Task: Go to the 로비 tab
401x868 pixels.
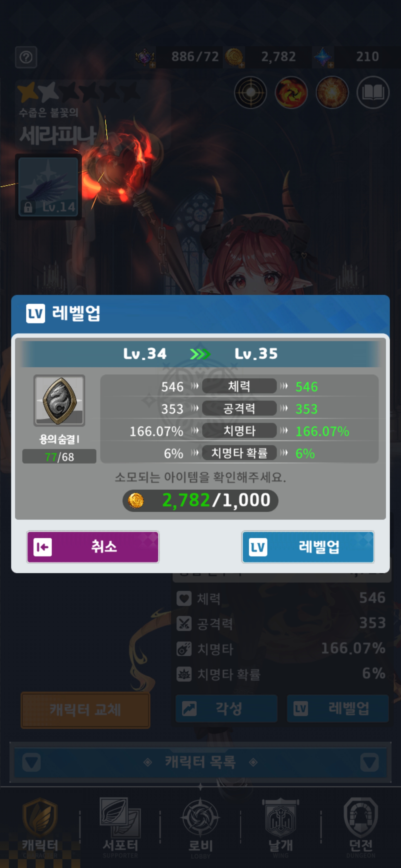Action: pyautogui.click(x=200, y=827)
